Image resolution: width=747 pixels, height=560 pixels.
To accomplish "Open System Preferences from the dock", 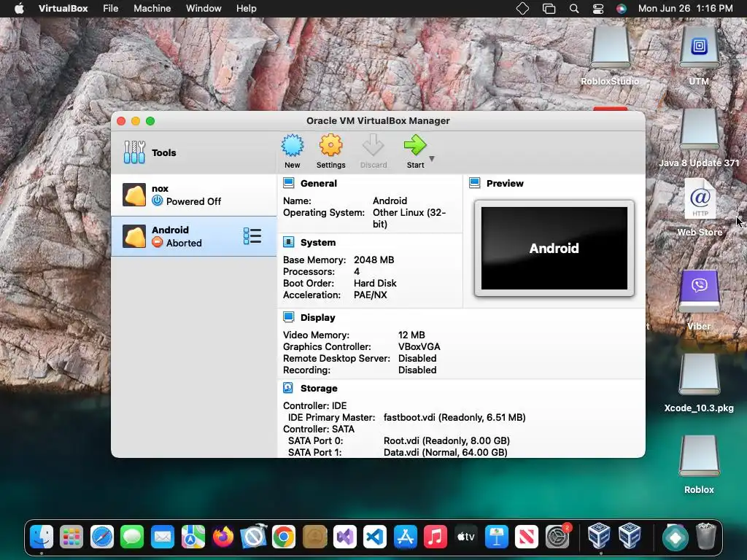I will click(557, 537).
